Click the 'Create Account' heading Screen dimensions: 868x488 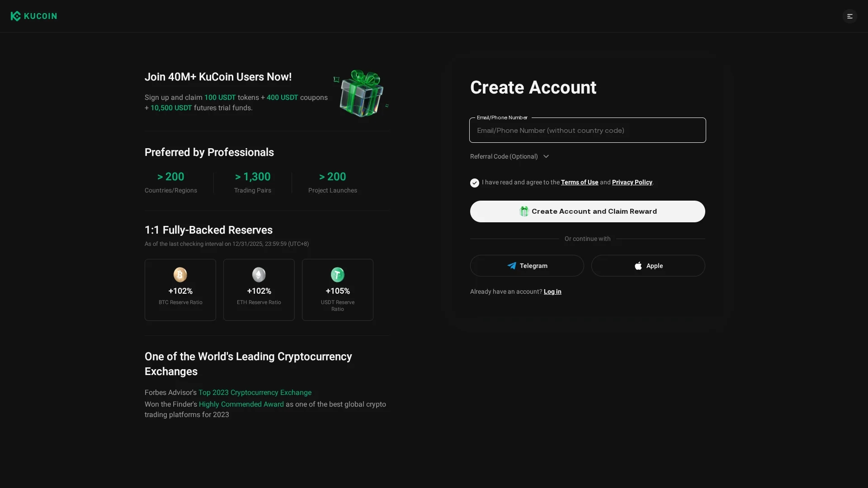533,87
